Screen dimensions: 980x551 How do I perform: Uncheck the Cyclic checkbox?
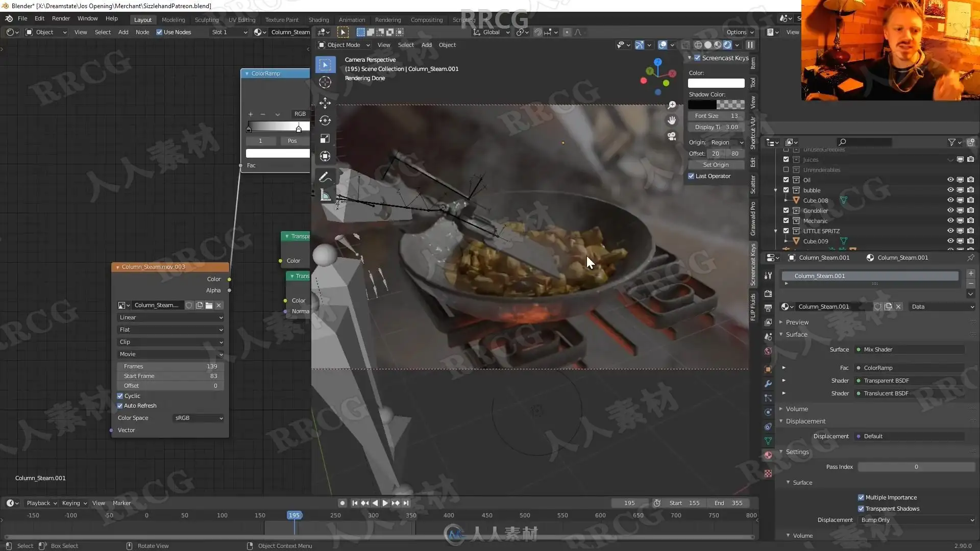[x=120, y=396]
